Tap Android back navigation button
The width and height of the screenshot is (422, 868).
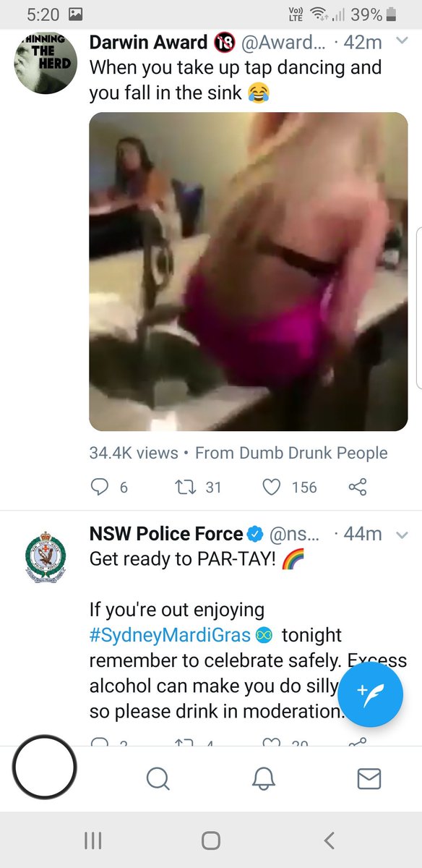(330, 840)
